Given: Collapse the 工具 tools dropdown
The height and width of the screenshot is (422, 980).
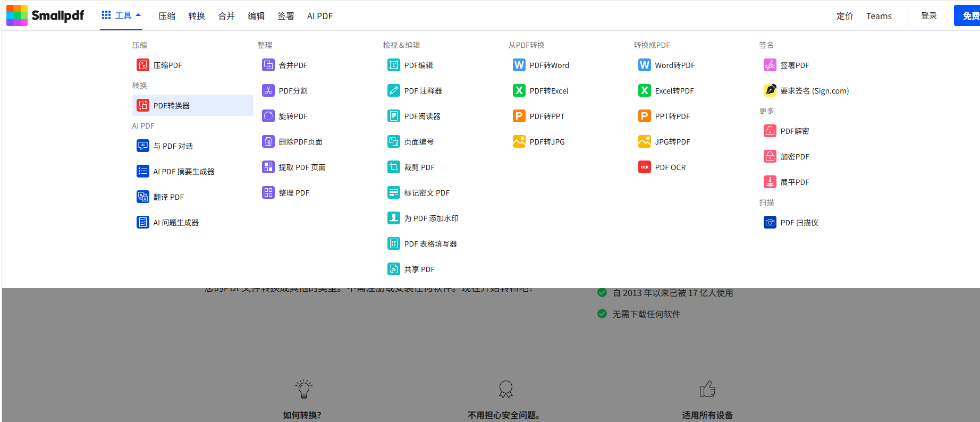Looking at the screenshot, I should pos(121,15).
